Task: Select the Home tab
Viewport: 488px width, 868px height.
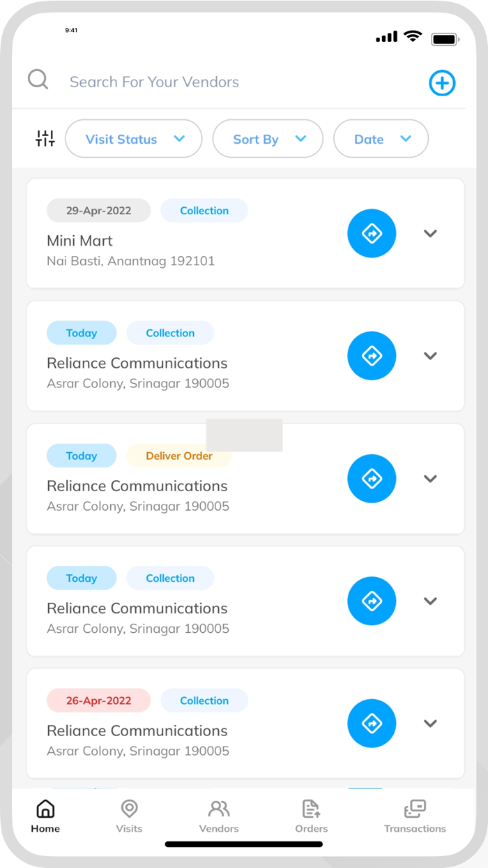Action: (x=45, y=816)
